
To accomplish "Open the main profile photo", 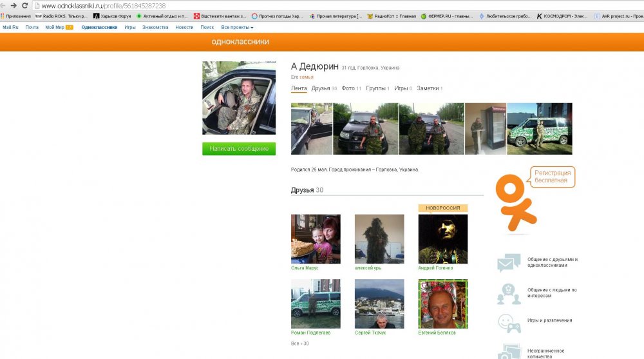I will click(x=239, y=98).
